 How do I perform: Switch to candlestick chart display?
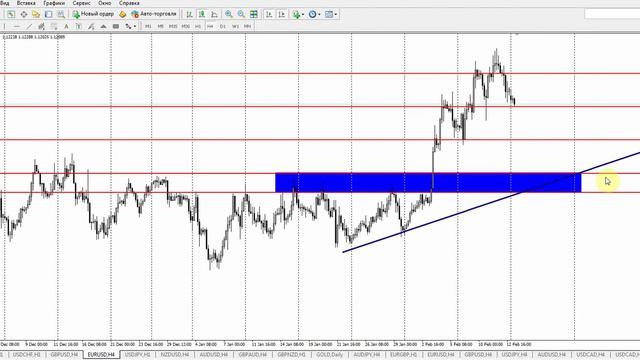(x=202, y=14)
